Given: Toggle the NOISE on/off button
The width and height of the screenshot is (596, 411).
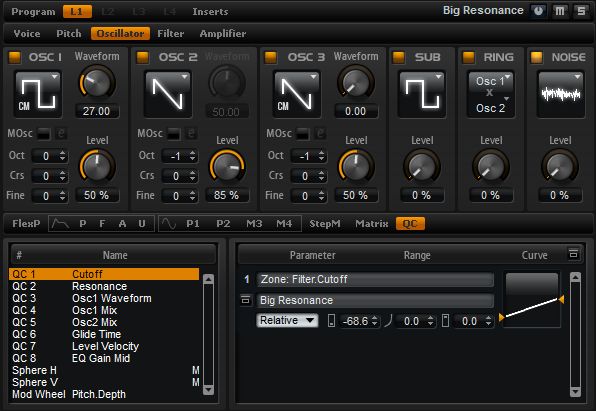Looking at the screenshot, I should pos(537,57).
